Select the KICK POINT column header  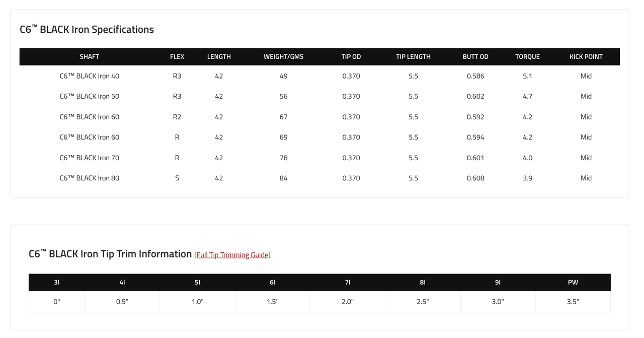click(x=586, y=57)
